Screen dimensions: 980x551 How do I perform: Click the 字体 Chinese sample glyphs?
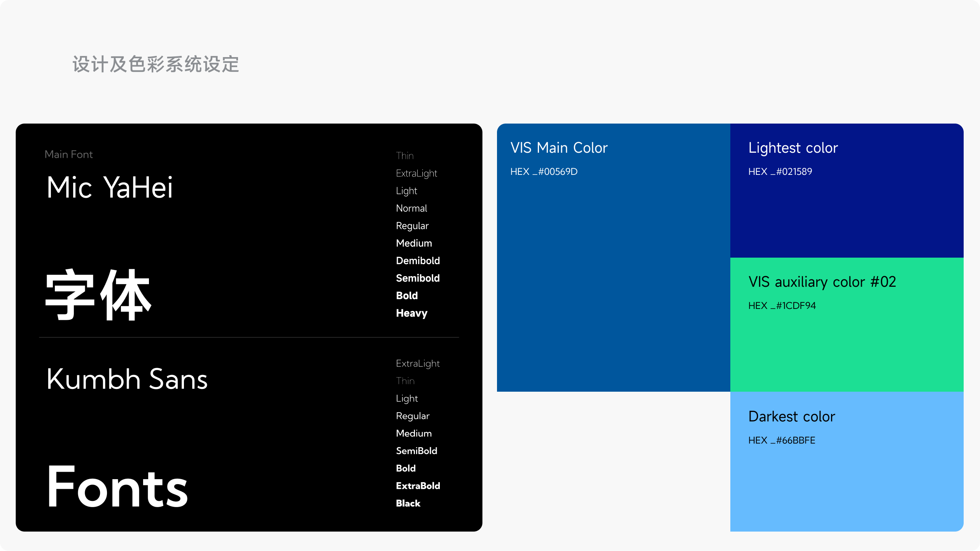click(x=98, y=295)
